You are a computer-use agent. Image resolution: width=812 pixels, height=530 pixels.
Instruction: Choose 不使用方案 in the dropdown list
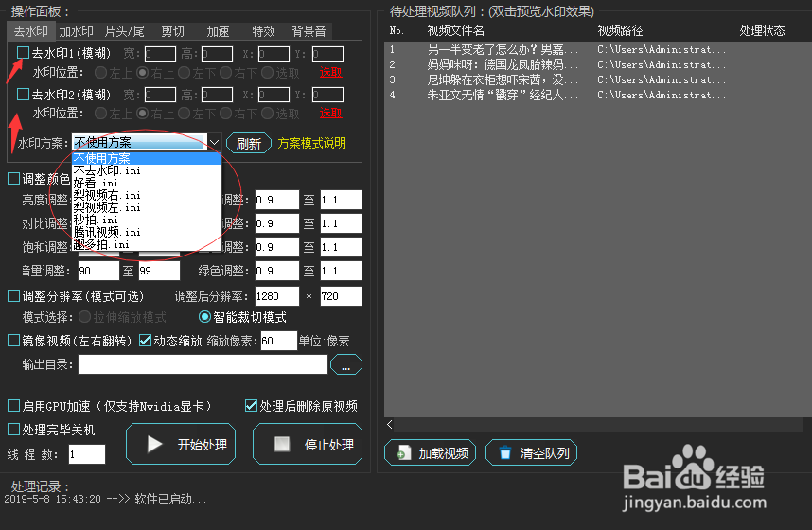click(x=147, y=159)
